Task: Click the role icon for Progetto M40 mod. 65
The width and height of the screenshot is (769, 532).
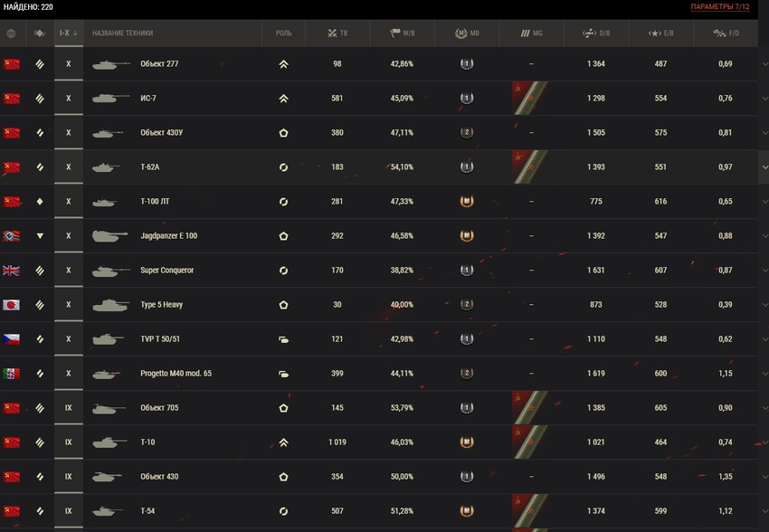Action: [x=283, y=374]
